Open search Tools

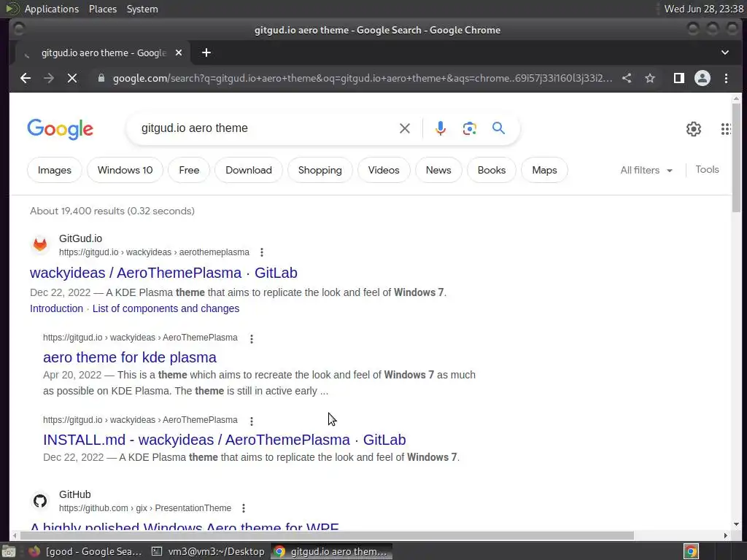click(707, 169)
